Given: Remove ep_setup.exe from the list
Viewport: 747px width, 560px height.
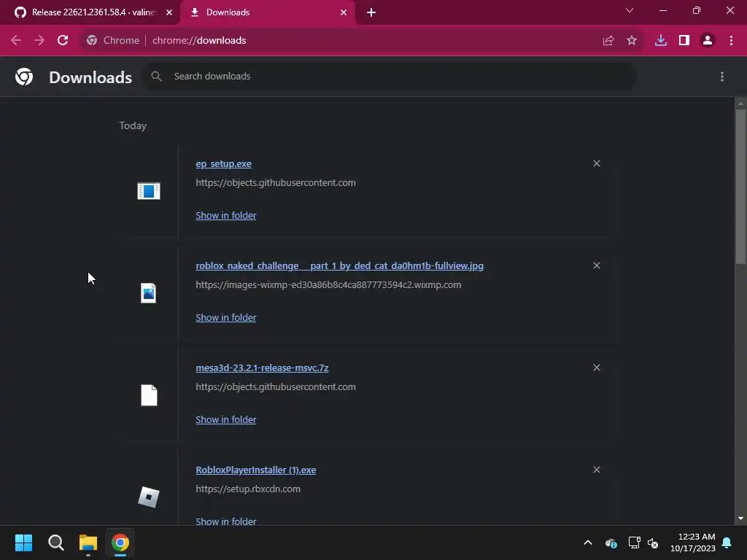Looking at the screenshot, I should [597, 163].
